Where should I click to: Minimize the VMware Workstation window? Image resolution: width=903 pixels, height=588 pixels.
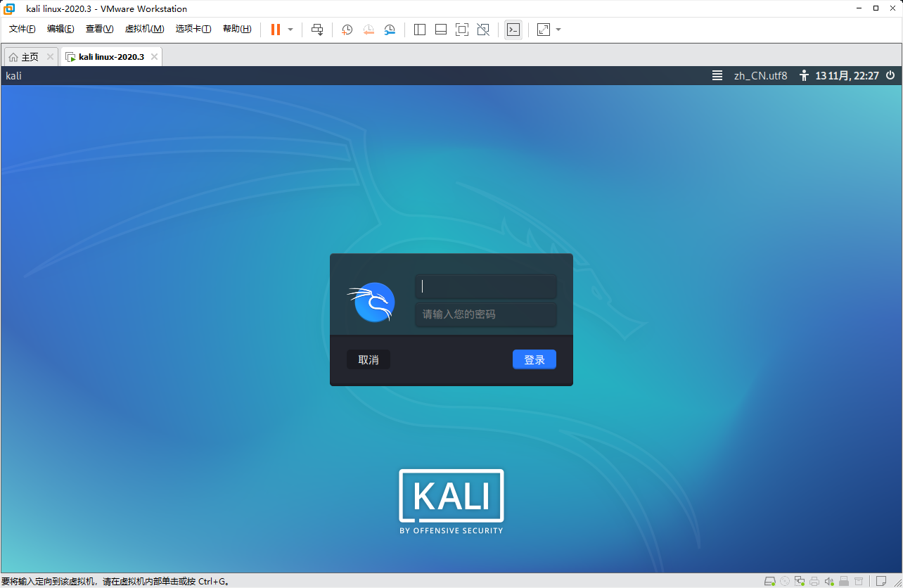[x=859, y=8]
